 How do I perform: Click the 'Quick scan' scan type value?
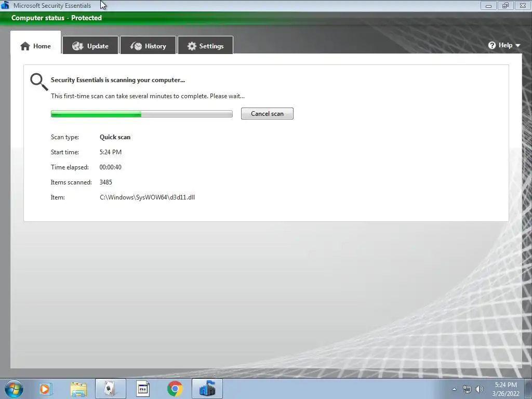tap(115, 137)
